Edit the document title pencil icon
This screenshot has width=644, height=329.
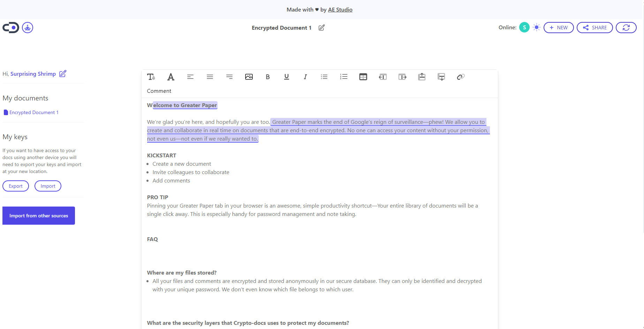321,28
